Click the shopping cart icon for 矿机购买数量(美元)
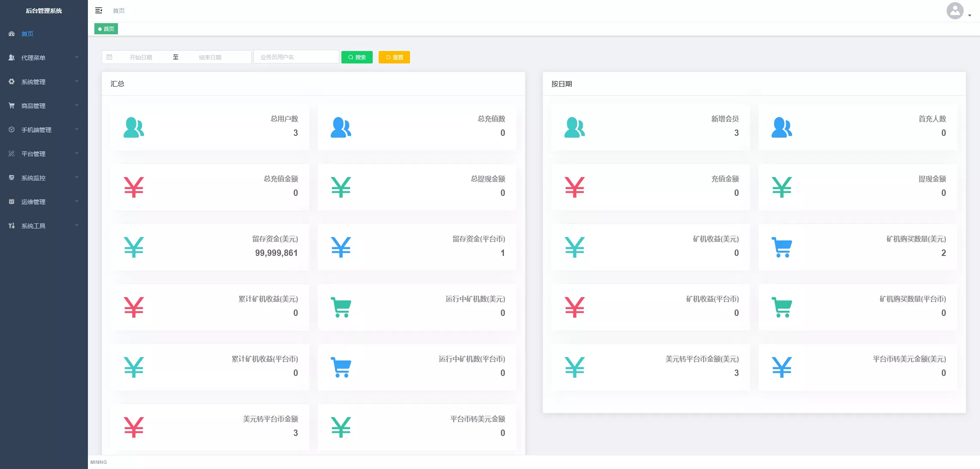 point(781,247)
